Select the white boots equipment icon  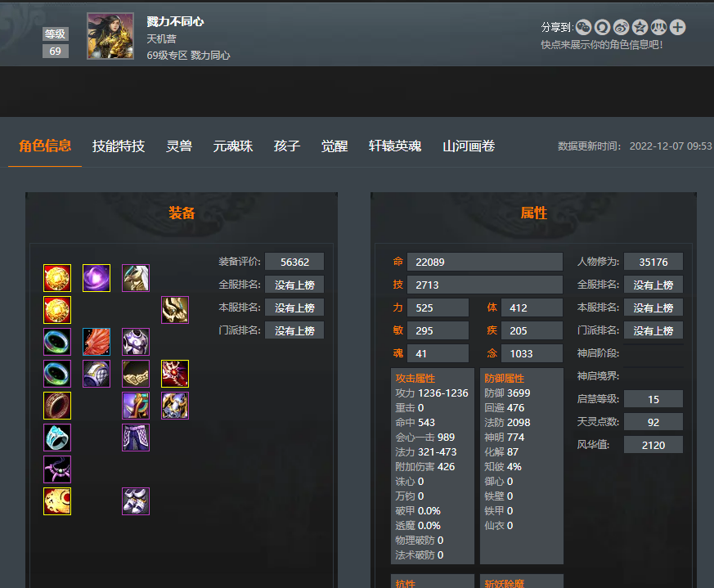point(136,501)
